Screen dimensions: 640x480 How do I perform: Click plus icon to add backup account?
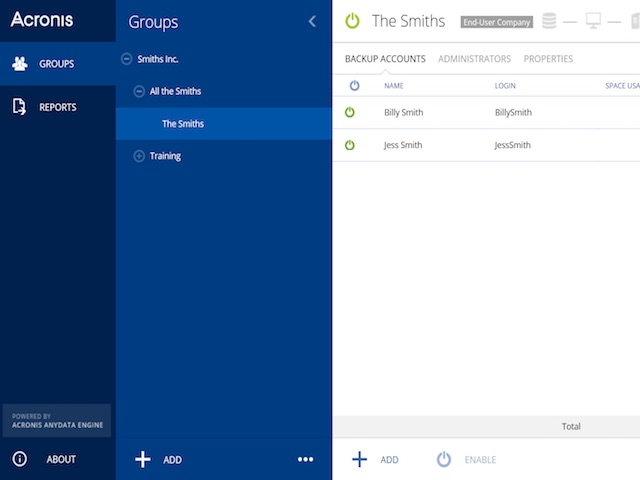360,460
